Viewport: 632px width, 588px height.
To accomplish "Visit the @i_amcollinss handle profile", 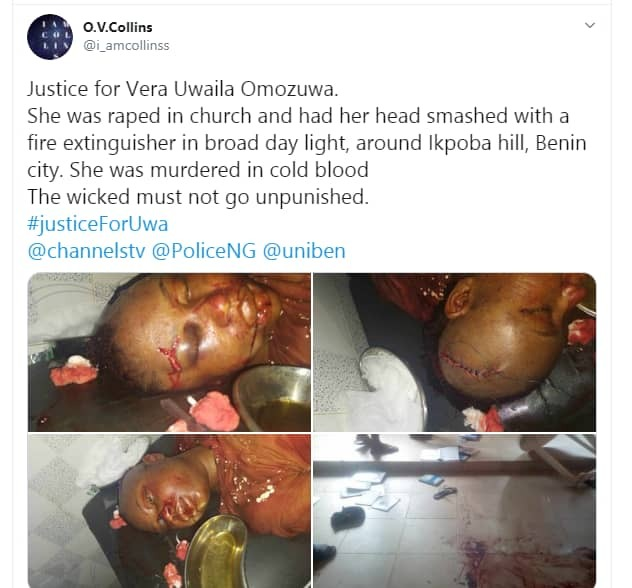I will (x=126, y=46).
